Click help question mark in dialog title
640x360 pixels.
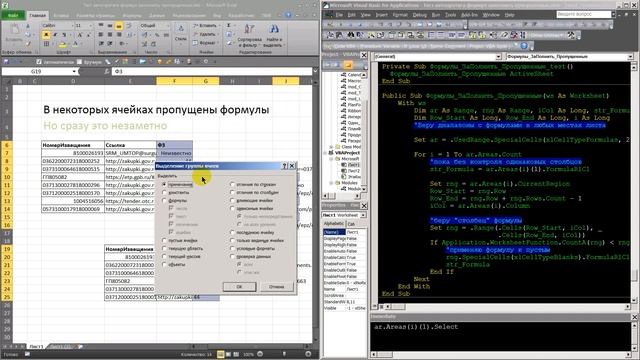(284, 166)
